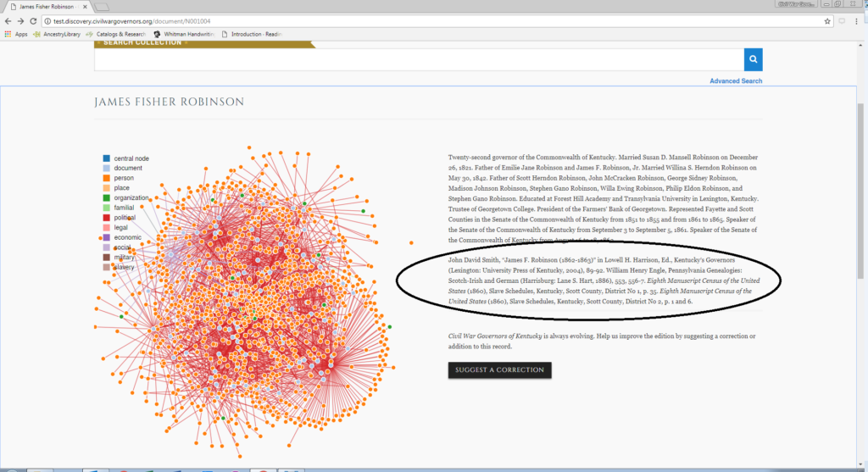The height and width of the screenshot is (472, 868).
Task: Click the address bar URL field
Action: 431,21
